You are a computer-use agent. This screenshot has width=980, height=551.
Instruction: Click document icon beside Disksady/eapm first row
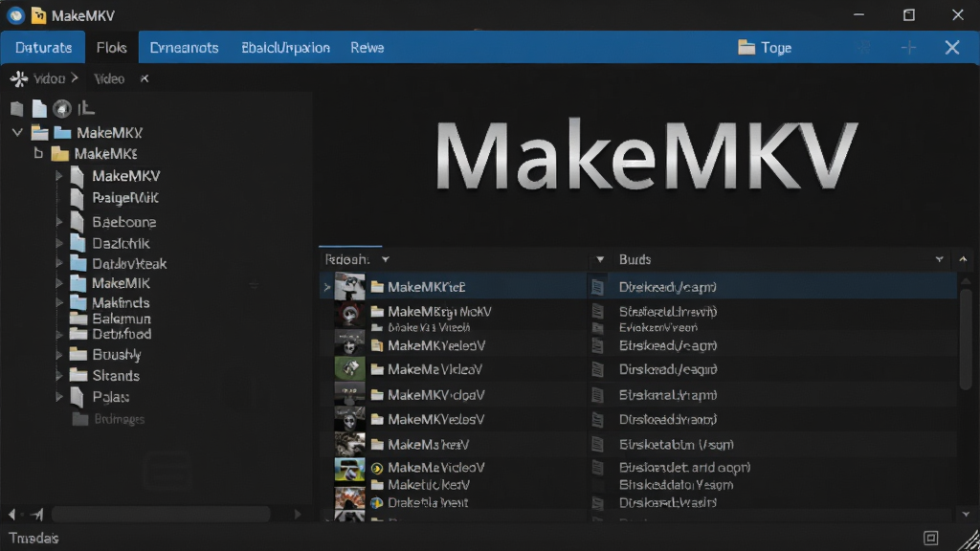597,287
